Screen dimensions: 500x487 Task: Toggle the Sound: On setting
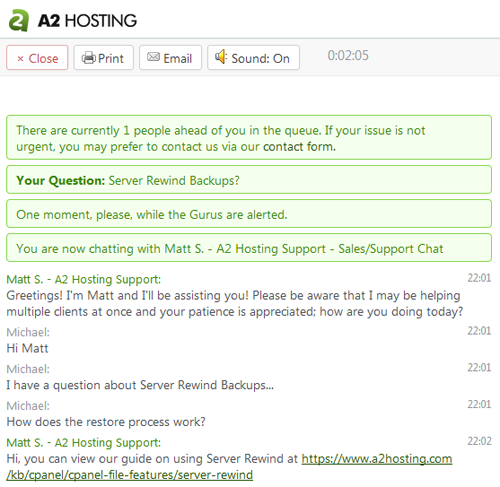point(253,58)
